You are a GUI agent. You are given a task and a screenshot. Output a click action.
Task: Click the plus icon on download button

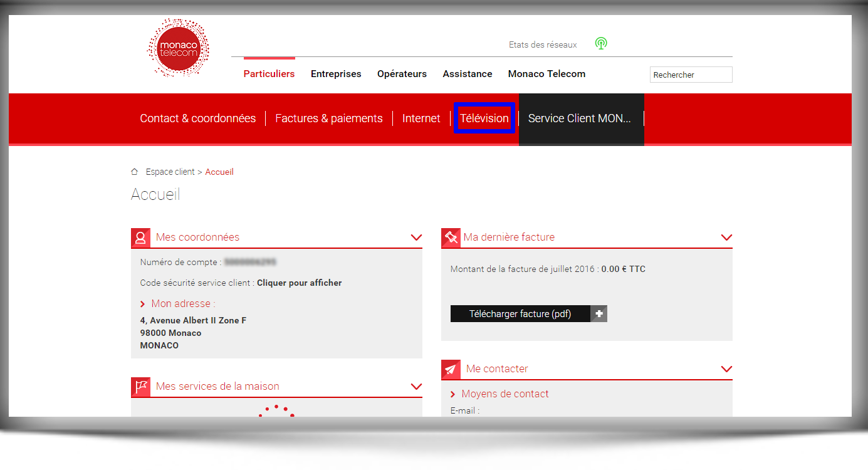click(599, 314)
